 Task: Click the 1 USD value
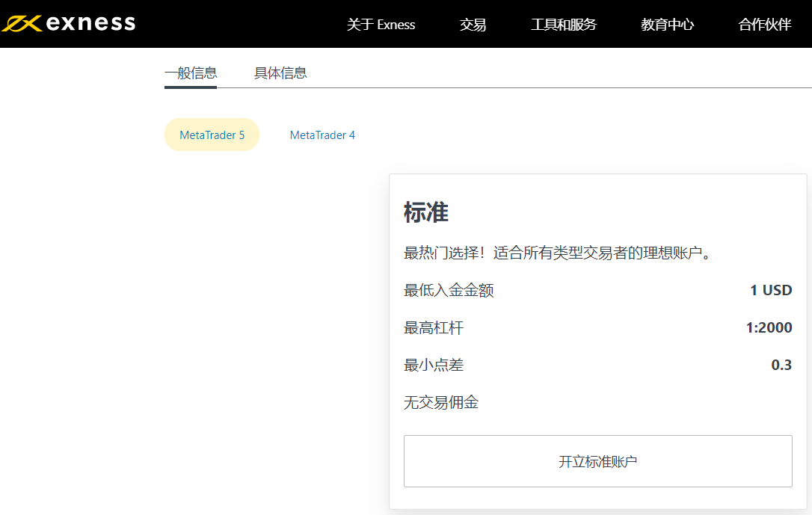771,290
